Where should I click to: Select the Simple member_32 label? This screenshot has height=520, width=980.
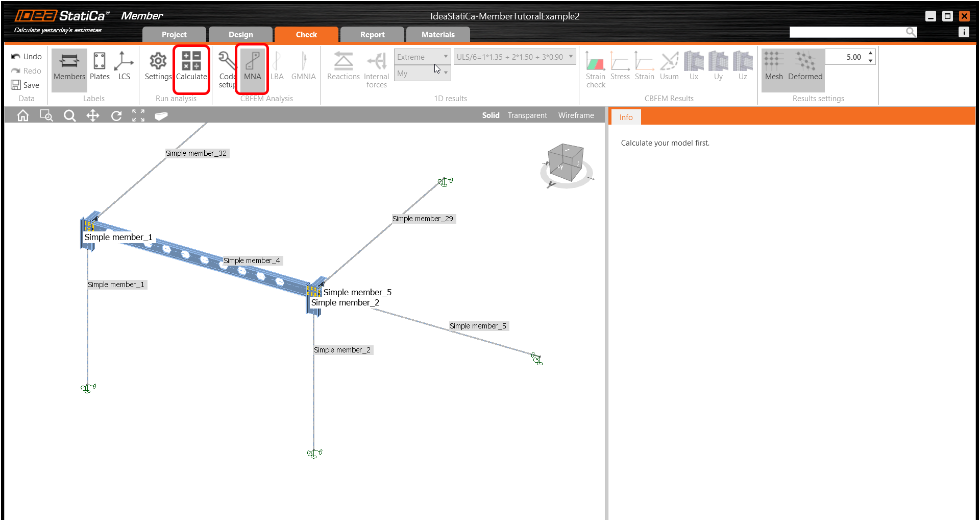[197, 153]
